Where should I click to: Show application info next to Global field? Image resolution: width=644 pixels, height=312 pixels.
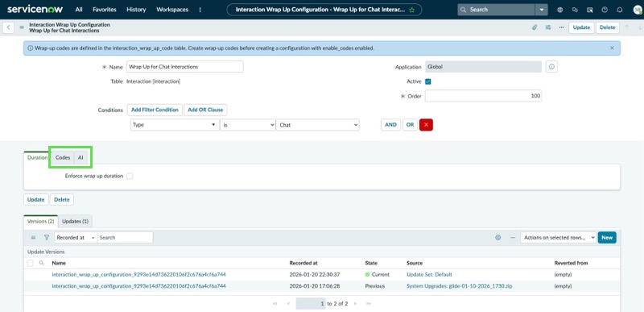[551, 67]
